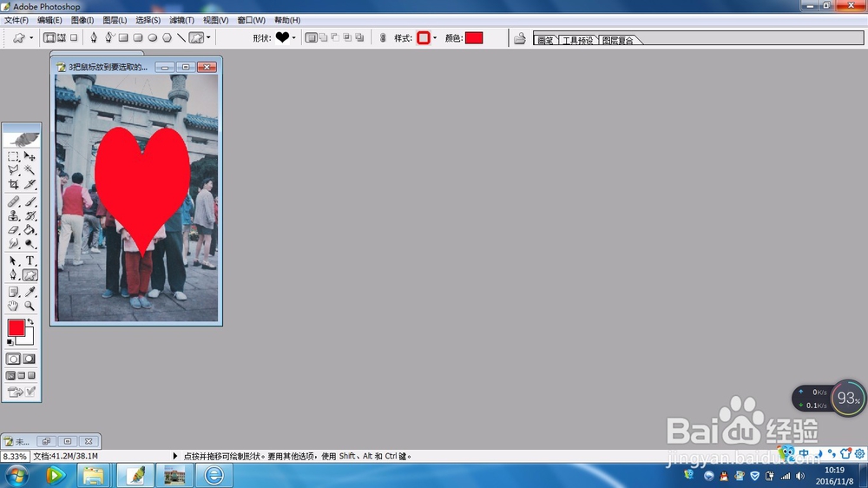Viewport: 868px width, 488px height.
Task: Open the 滤镜(T) menu
Action: [181, 20]
